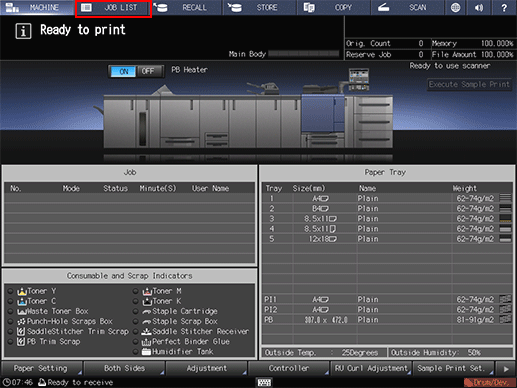Open the Both Sides menu

(x=124, y=369)
